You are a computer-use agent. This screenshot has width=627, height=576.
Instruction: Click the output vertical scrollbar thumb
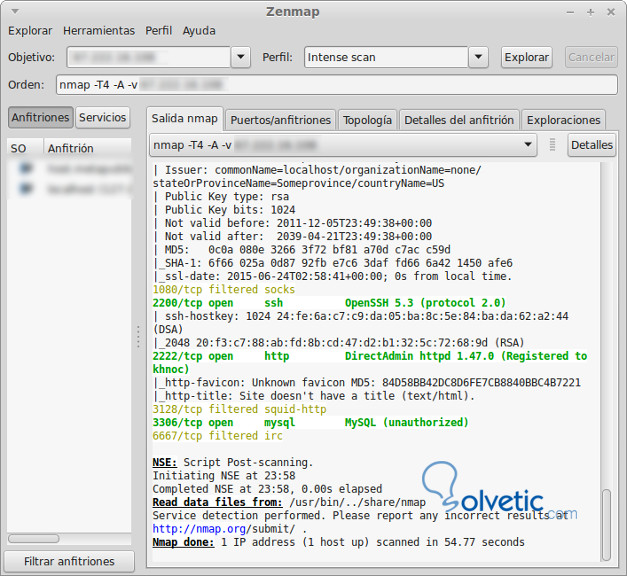[606, 524]
